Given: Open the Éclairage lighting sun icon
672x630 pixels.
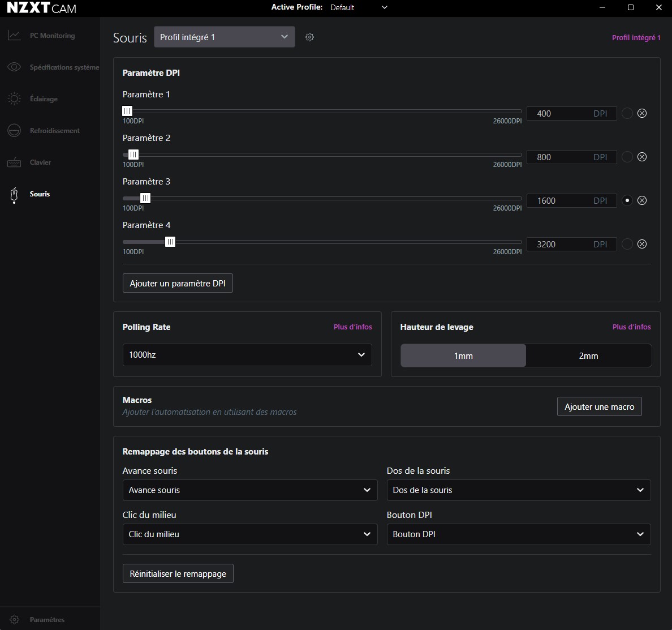Looking at the screenshot, I should pos(14,99).
